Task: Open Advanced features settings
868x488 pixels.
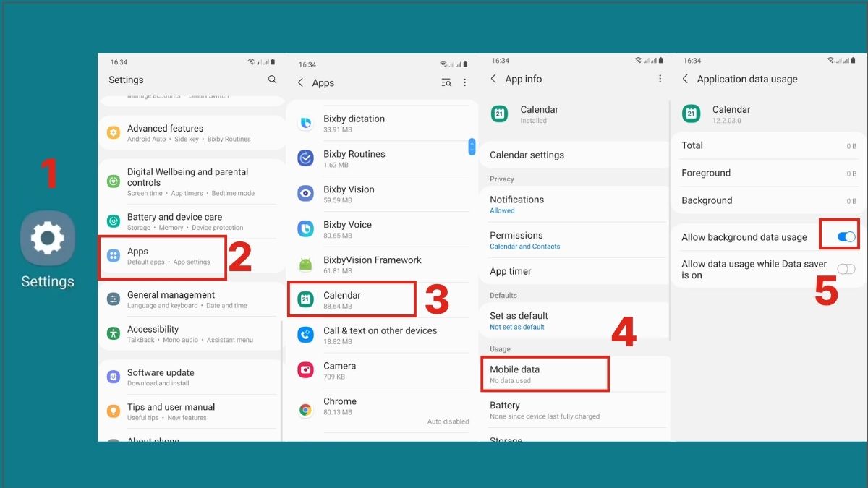Action: click(192, 133)
